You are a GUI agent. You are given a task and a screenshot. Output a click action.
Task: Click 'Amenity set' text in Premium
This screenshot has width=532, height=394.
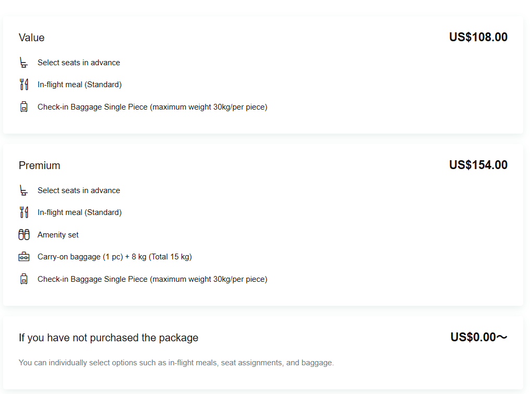point(58,235)
